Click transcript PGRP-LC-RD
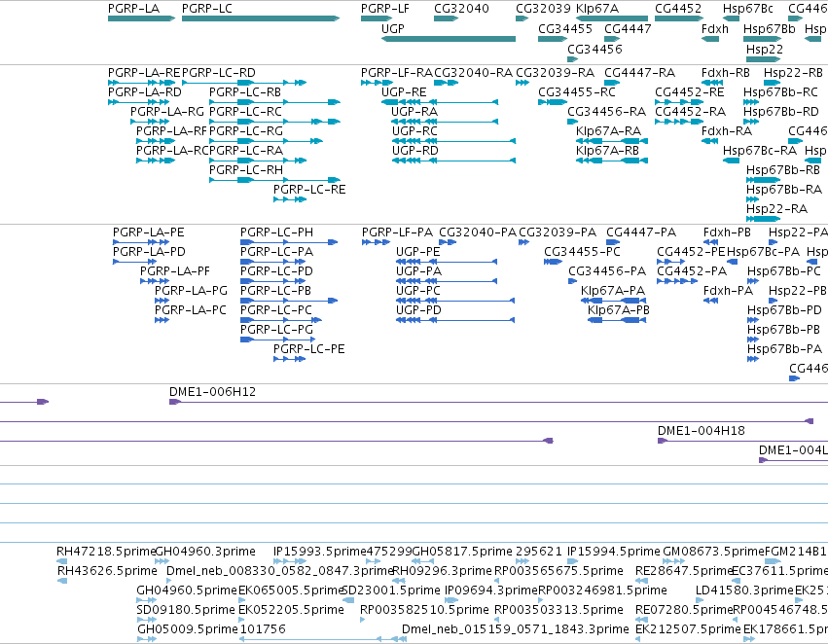Viewport: 828px width, 644px height. pyautogui.click(x=219, y=73)
